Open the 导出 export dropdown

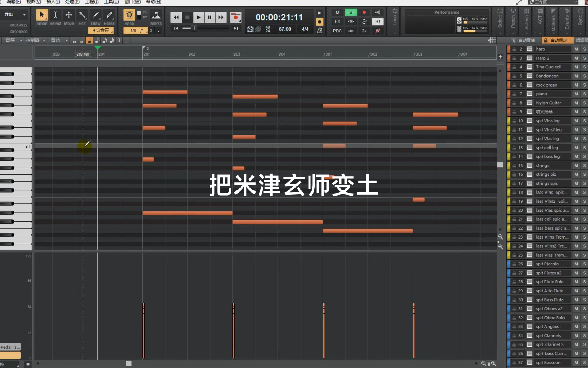(x=14, y=15)
